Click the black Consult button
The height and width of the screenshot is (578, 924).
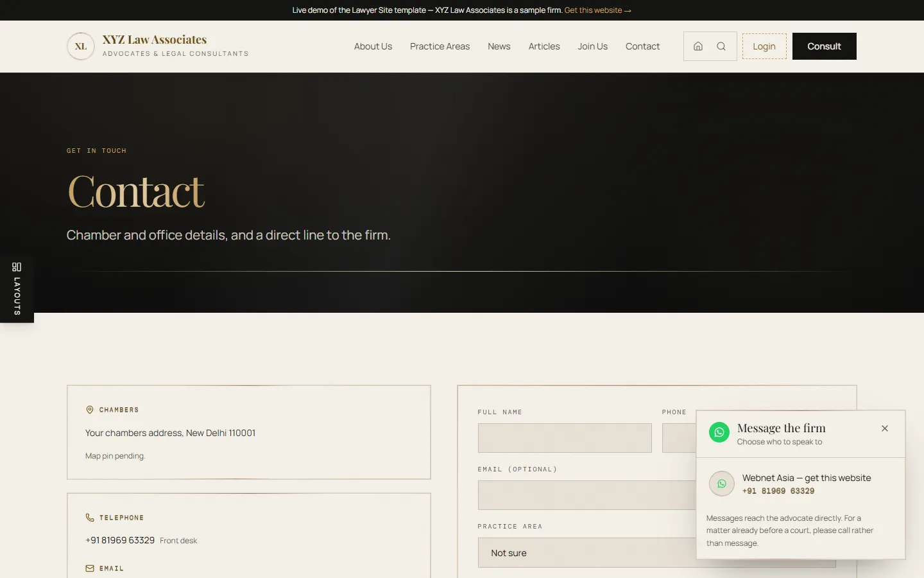pyautogui.click(x=825, y=46)
